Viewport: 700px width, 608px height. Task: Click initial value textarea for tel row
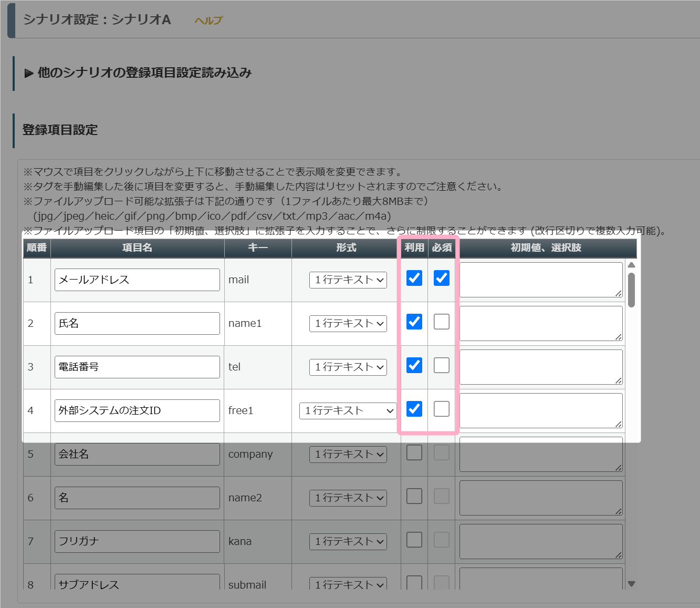pyautogui.click(x=541, y=367)
